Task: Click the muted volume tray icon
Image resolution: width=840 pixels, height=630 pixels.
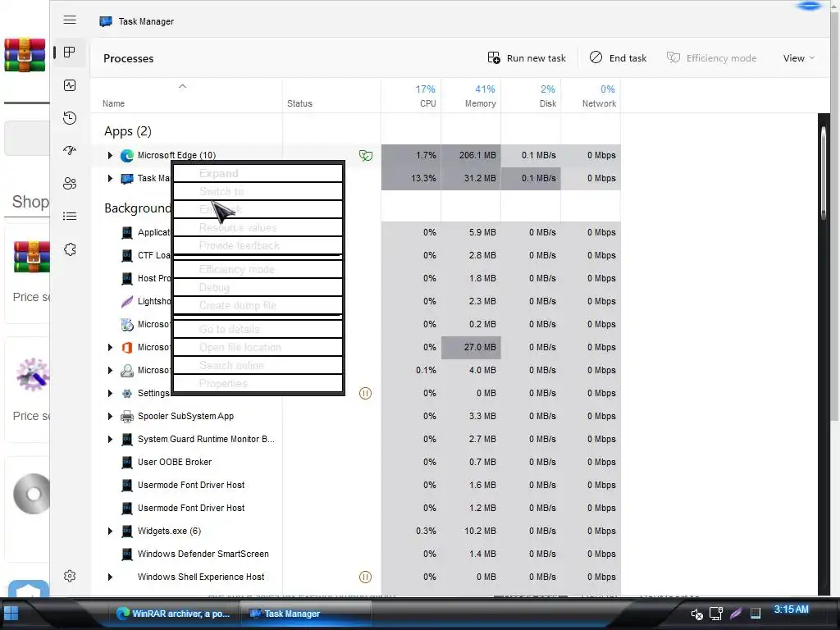Action: [696, 614]
